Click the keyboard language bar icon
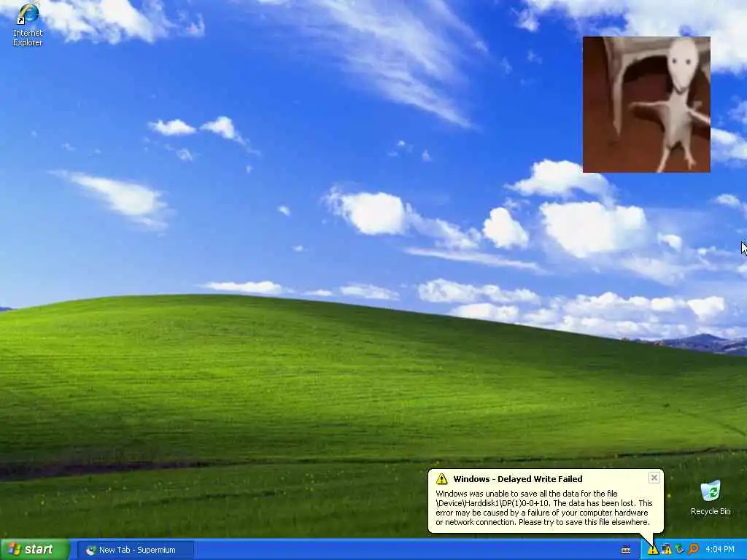This screenshot has height=560, width=747. (x=626, y=550)
